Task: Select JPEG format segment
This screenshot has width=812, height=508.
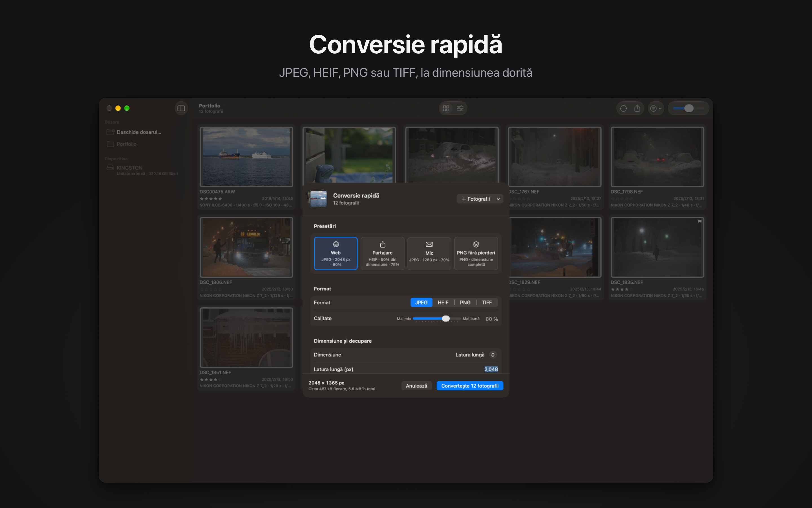Action: [x=421, y=302]
